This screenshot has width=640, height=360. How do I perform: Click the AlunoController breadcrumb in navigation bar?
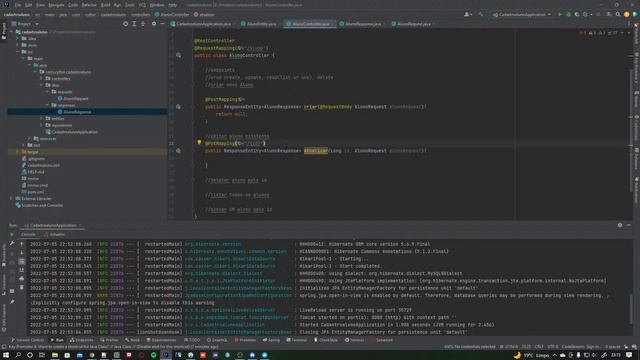point(172,15)
